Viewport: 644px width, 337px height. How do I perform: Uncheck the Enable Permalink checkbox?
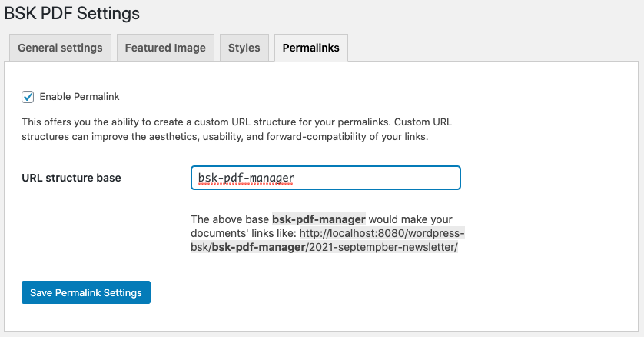[28, 97]
